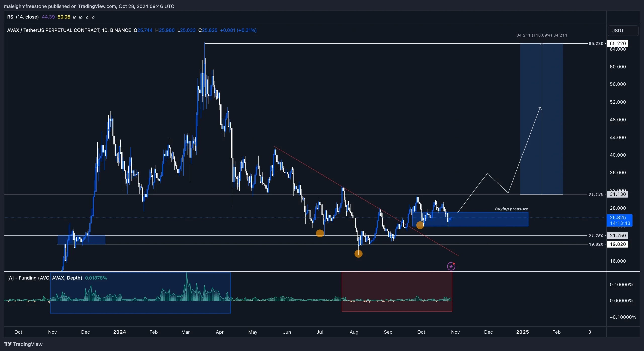Click the maleighmfreestone publisher link
Screen dimensions: 644x351
25,6
